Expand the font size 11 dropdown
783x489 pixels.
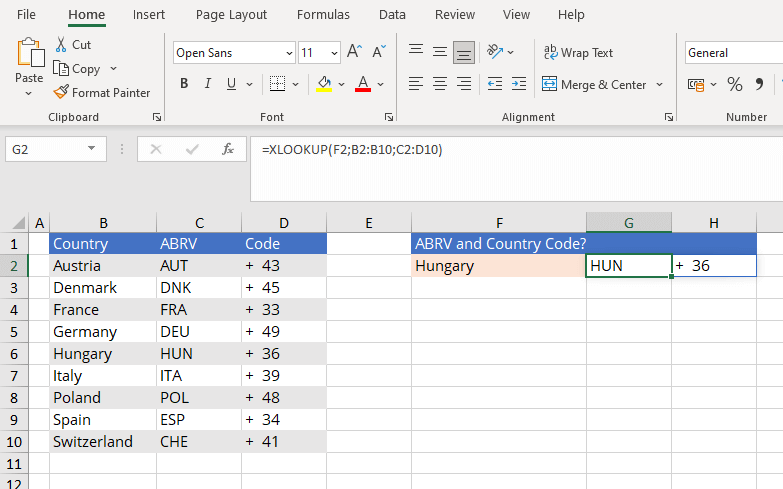pos(334,53)
